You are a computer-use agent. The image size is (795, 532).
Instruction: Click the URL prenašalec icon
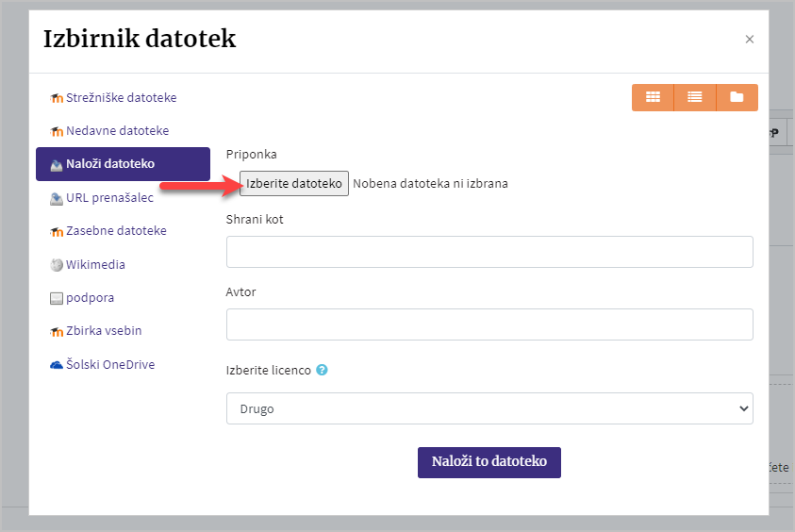pyautogui.click(x=57, y=199)
